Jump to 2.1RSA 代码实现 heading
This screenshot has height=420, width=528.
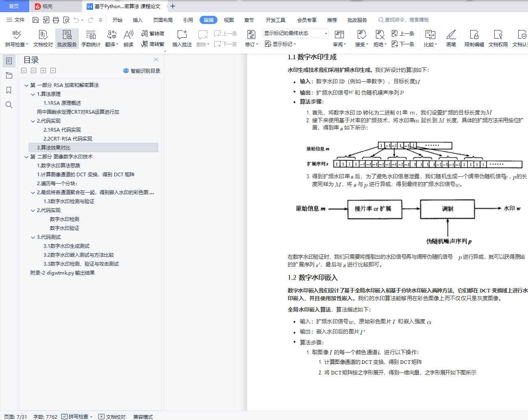62,130
